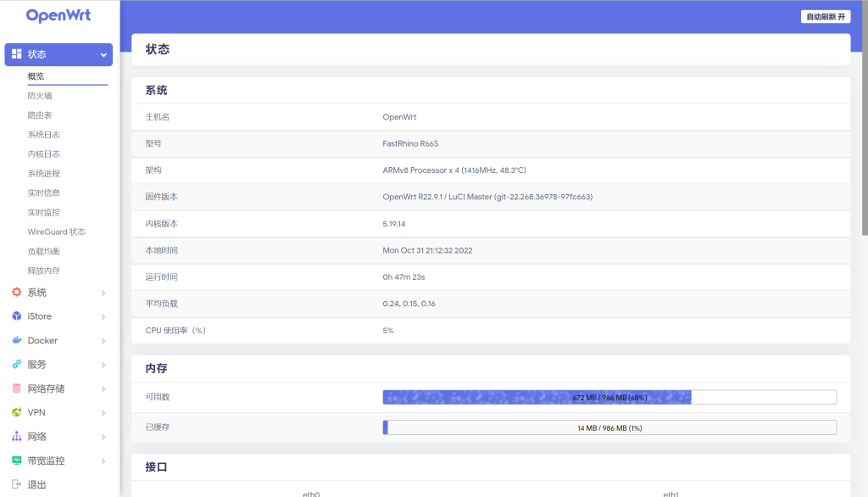Click the 网络存储 database icon
This screenshot has height=497, width=868.
click(17, 388)
